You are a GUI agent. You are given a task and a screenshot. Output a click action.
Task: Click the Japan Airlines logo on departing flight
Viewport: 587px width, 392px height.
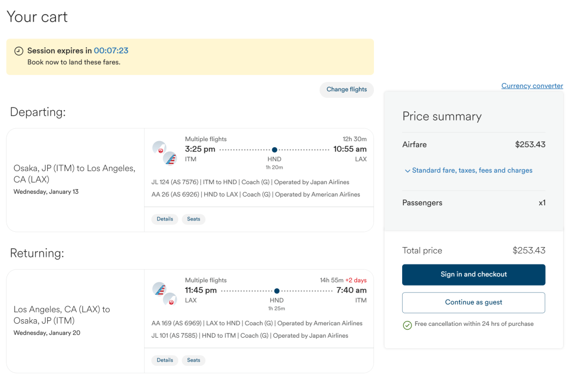pyautogui.click(x=159, y=148)
